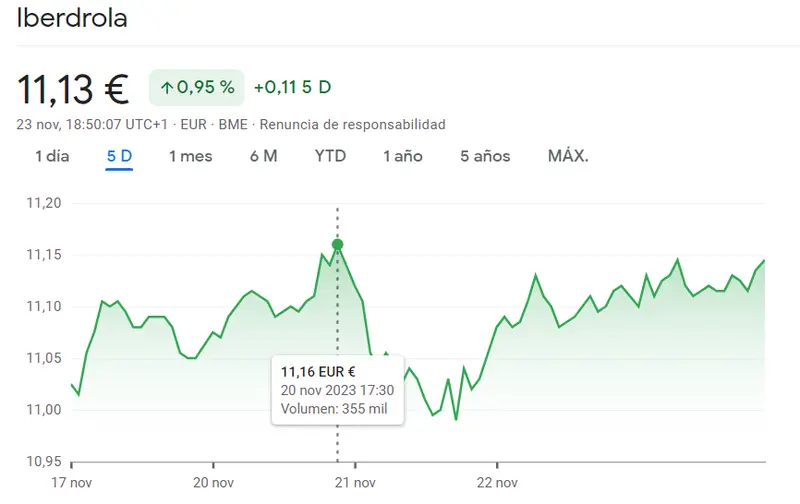Screen dimensions: 800x504
Task: Show the YTD range
Action: [x=330, y=156]
